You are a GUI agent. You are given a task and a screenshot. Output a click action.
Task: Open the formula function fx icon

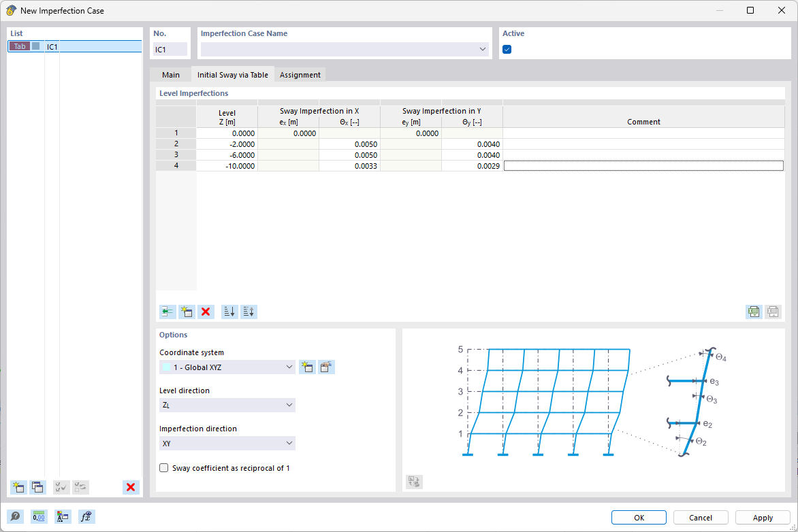[86, 517]
